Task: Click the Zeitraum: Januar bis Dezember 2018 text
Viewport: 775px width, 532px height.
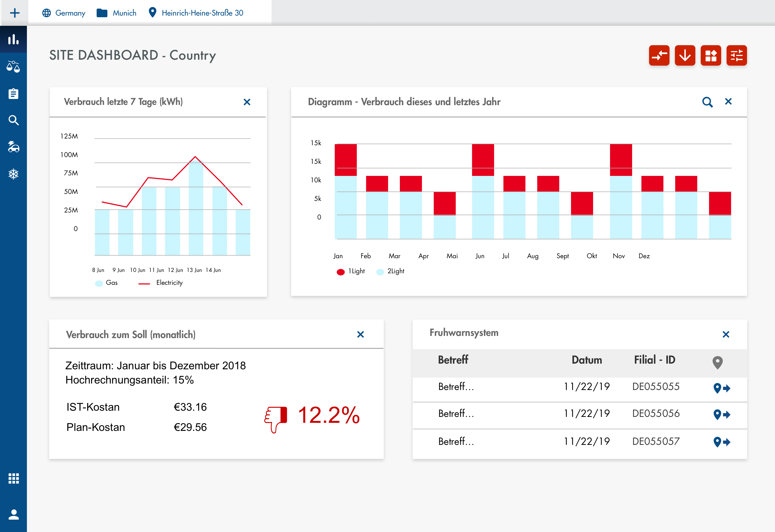Action: pos(155,366)
